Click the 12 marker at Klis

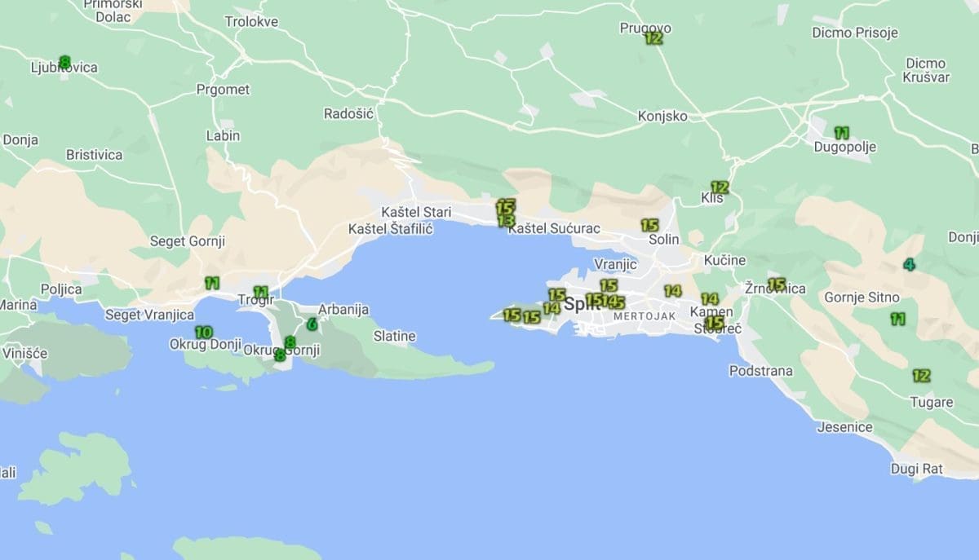tap(719, 187)
